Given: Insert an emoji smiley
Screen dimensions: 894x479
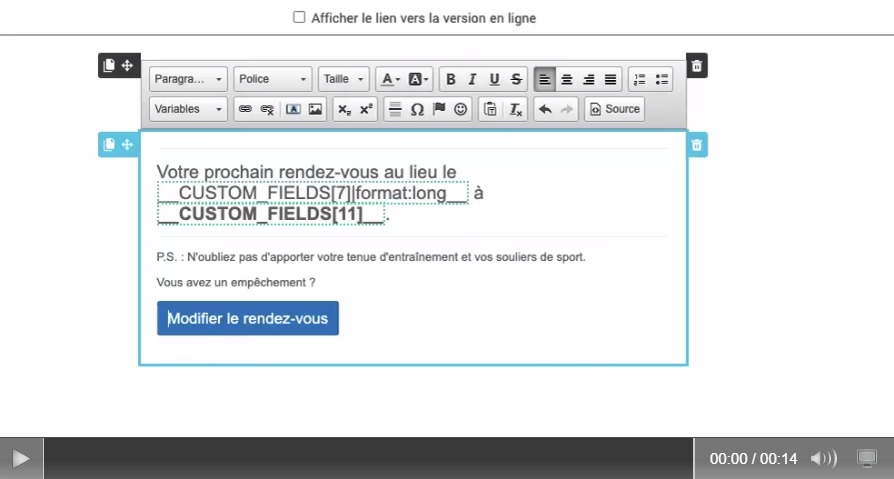Looking at the screenshot, I should [x=461, y=110].
